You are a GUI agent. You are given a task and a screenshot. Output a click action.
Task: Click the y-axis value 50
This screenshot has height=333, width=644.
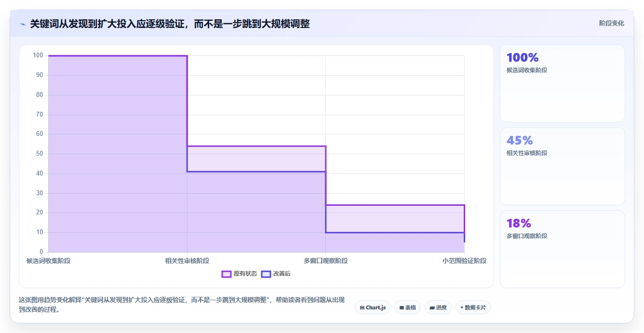pyautogui.click(x=40, y=154)
